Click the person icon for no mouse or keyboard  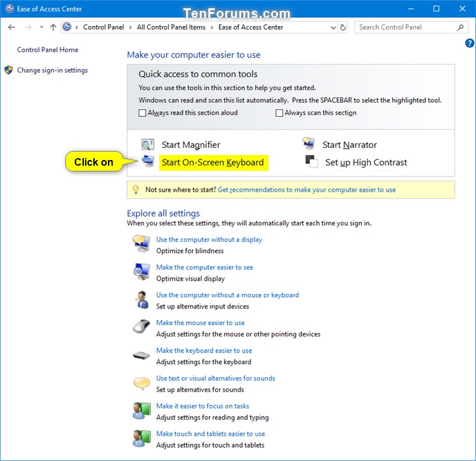142,300
